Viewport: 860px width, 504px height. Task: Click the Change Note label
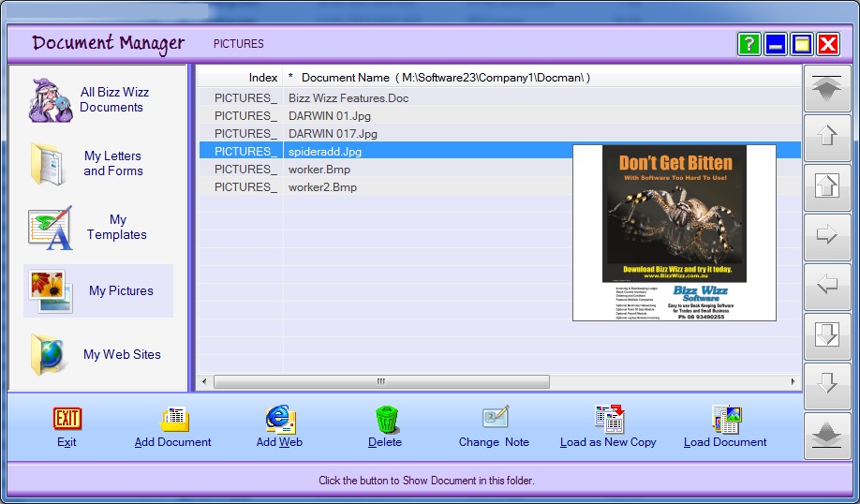[x=494, y=442]
